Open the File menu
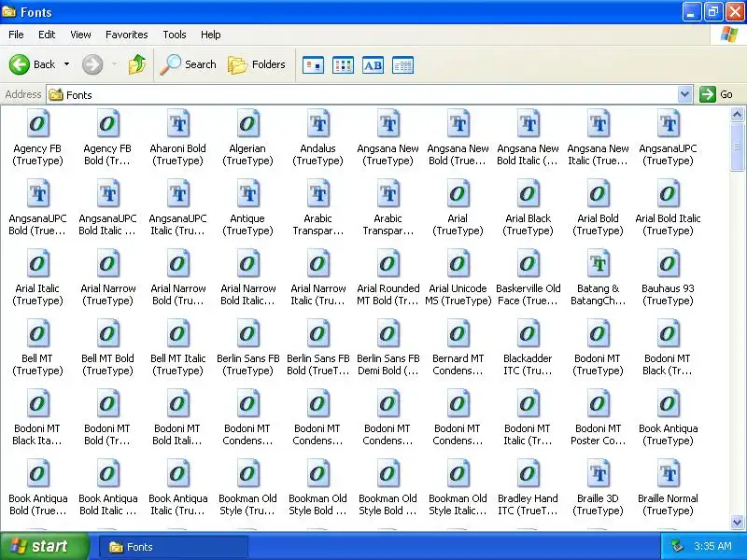747x560 pixels. tap(16, 35)
